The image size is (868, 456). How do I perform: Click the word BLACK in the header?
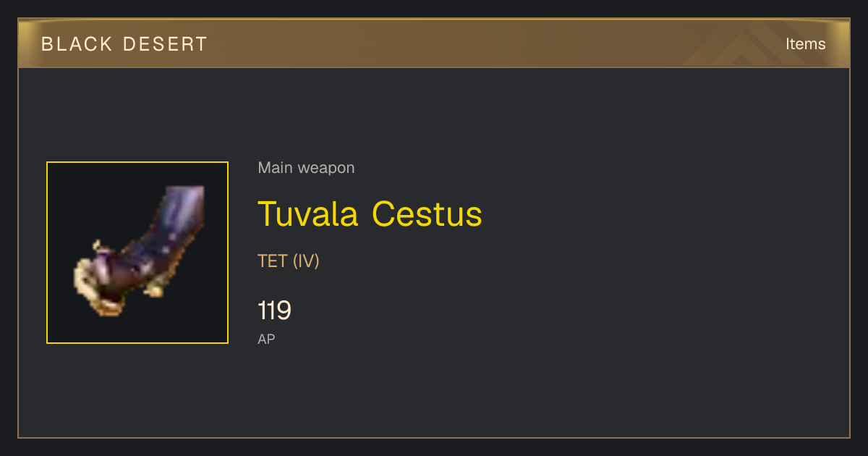pyautogui.click(x=77, y=44)
